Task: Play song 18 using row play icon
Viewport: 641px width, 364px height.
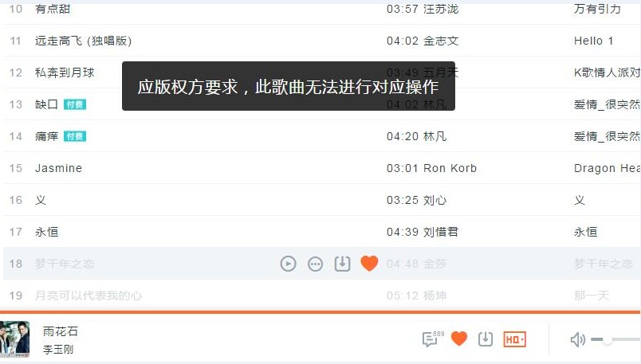Action: pos(288,264)
